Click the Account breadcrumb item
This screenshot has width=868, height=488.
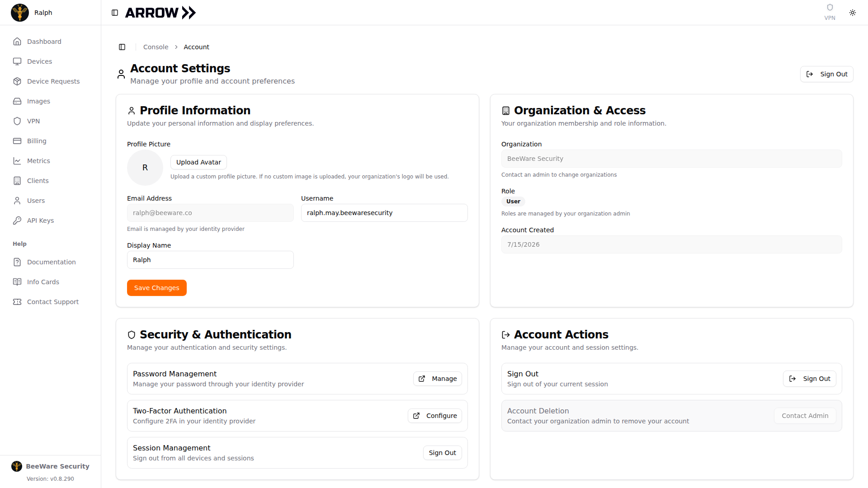click(196, 47)
